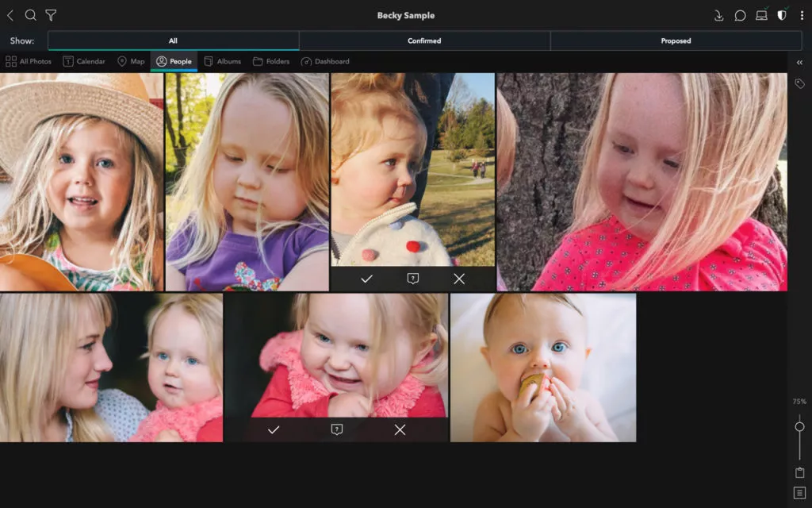Image resolution: width=812 pixels, height=508 pixels.
Task: Open the tag icon in right sidebar
Action: [799, 83]
